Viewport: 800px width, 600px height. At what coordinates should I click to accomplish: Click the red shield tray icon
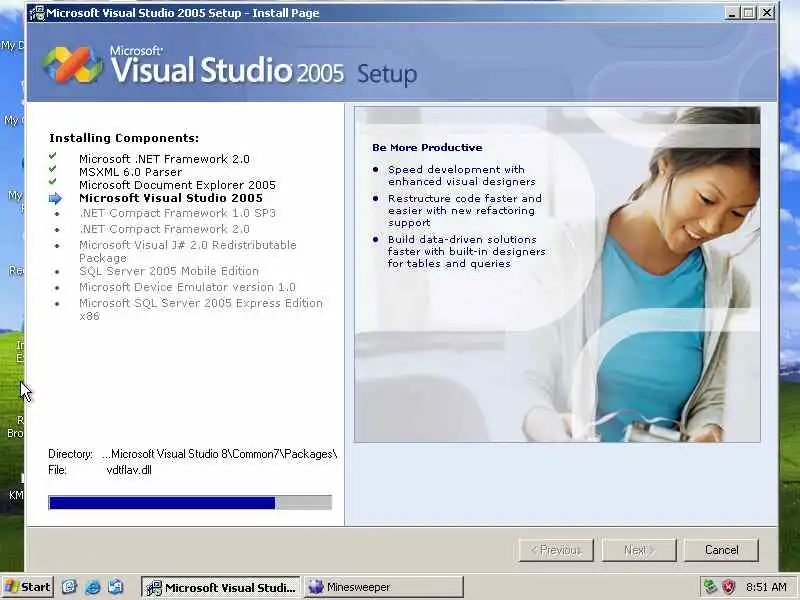(x=728, y=587)
